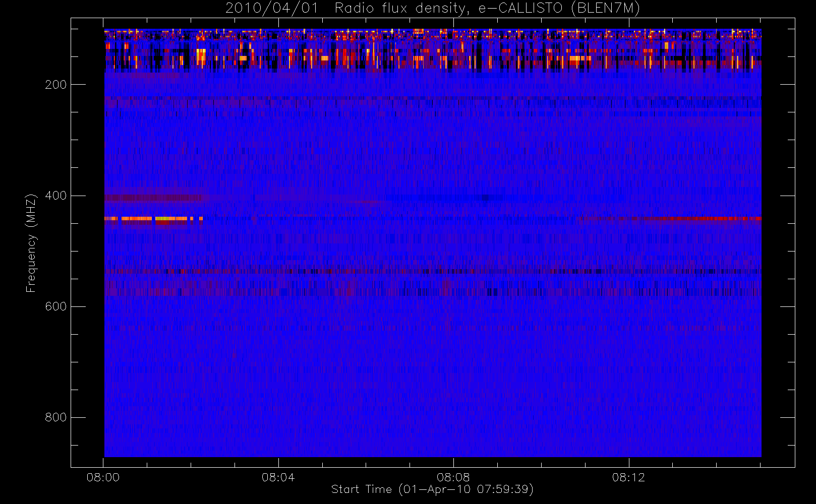Click the '08:08' time tick label

[x=453, y=477]
